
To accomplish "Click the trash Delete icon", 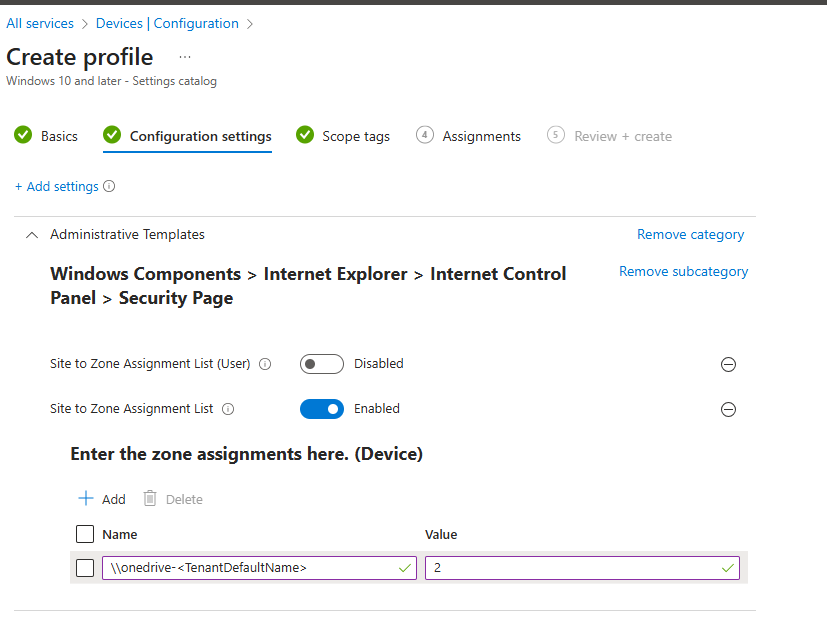I will [150, 498].
